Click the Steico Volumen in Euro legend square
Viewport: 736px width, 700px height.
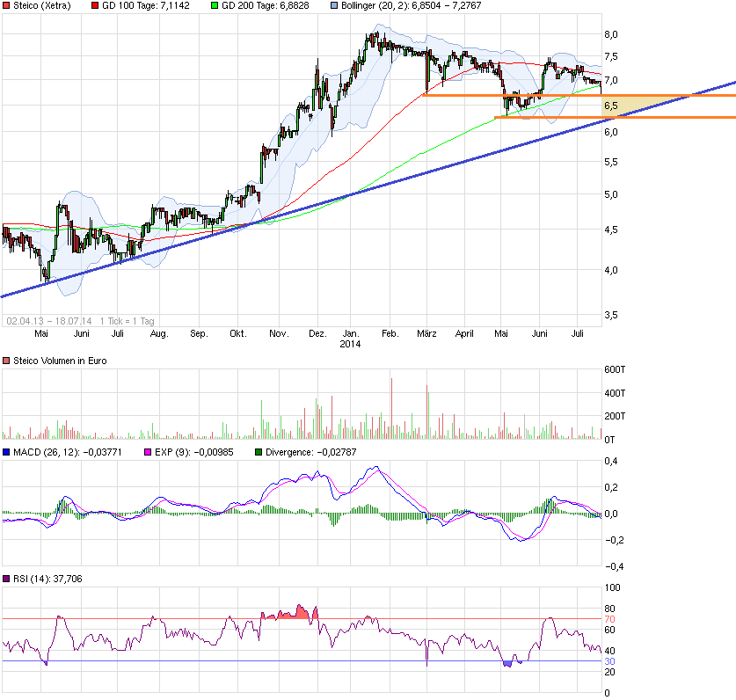coord(7,361)
